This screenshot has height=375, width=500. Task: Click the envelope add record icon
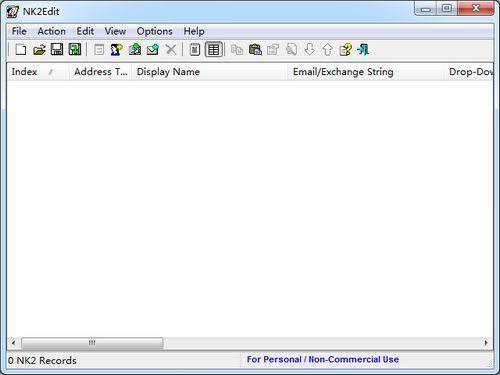(x=153, y=50)
